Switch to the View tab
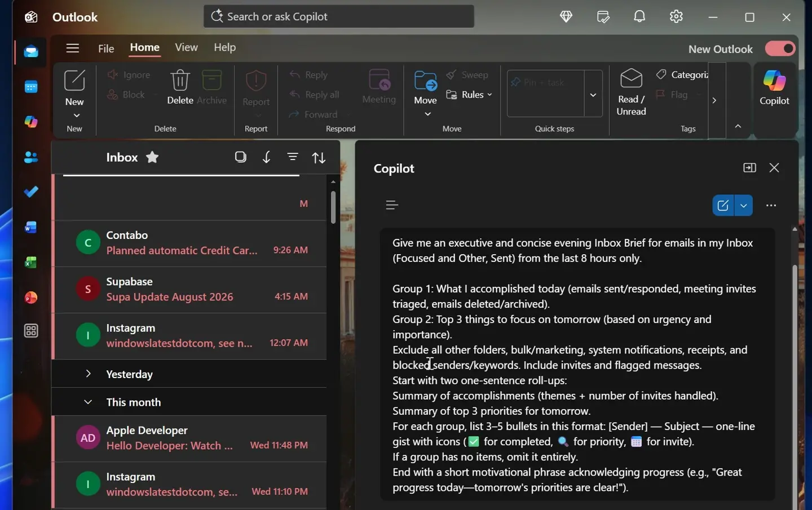 (x=186, y=47)
